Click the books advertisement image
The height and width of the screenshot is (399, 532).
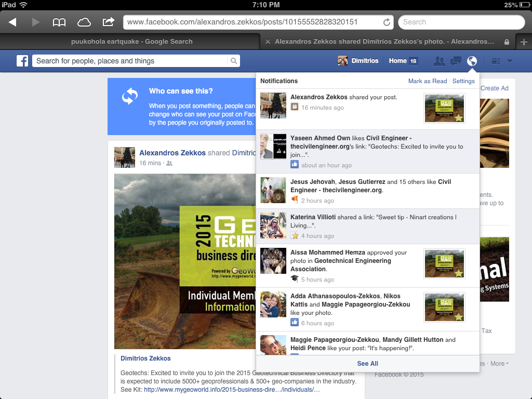pos(495,133)
